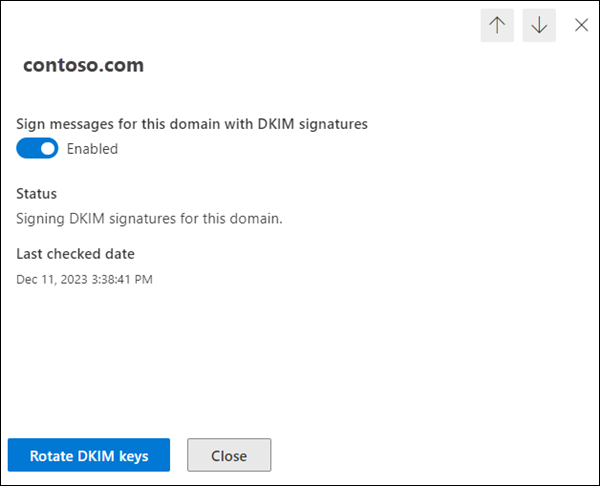Click the Dec 11, 2023 timestamp
Viewport: 600px width, 486px height.
[x=85, y=279]
